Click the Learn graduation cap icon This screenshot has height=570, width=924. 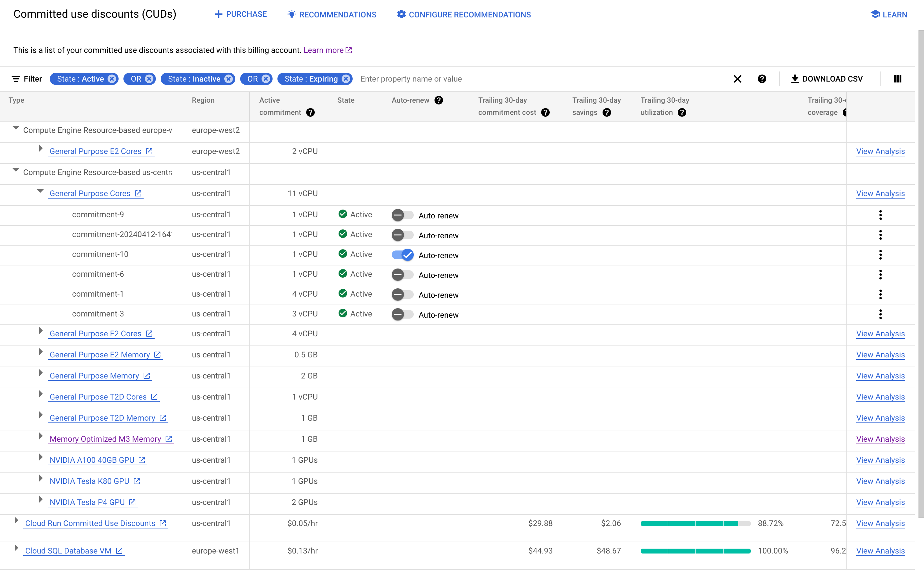tap(875, 14)
